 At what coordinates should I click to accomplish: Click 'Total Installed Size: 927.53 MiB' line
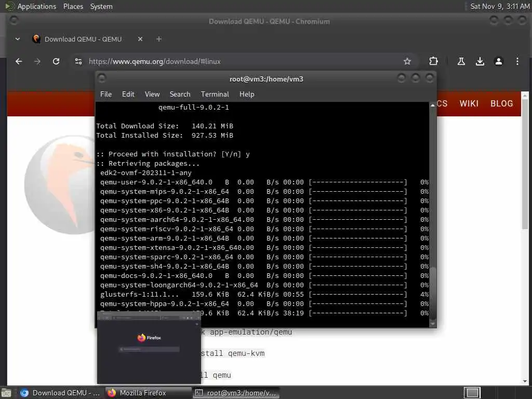165,136
